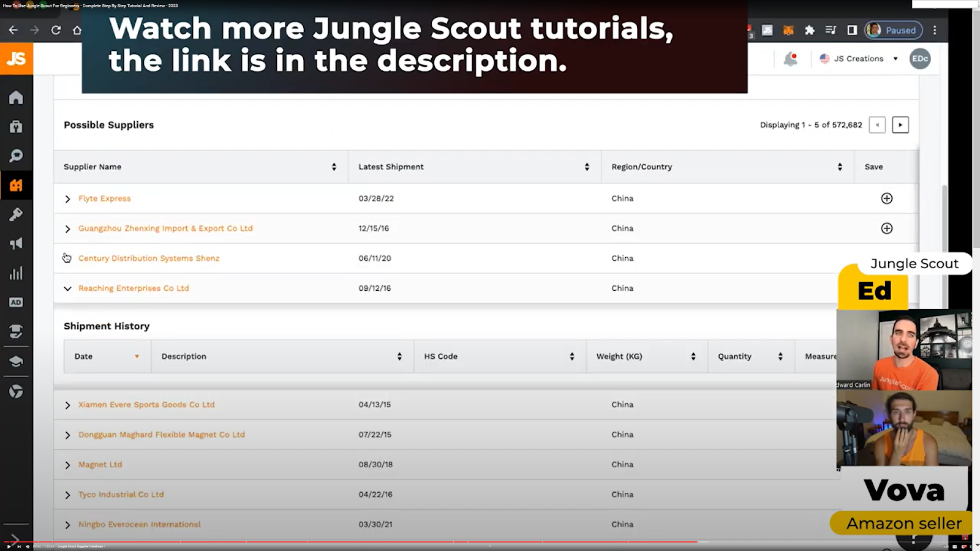Viewport: 980px width, 551px height.
Task: Open the MetaMask fox extension
Action: pyautogui.click(x=789, y=30)
